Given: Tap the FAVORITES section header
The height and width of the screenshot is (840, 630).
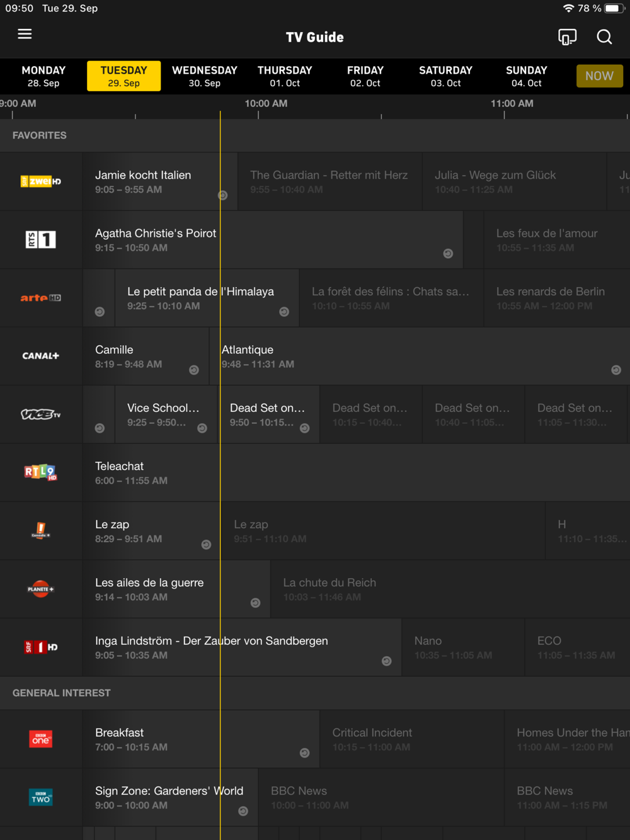Looking at the screenshot, I should pyautogui.click(x=315, y=135).
